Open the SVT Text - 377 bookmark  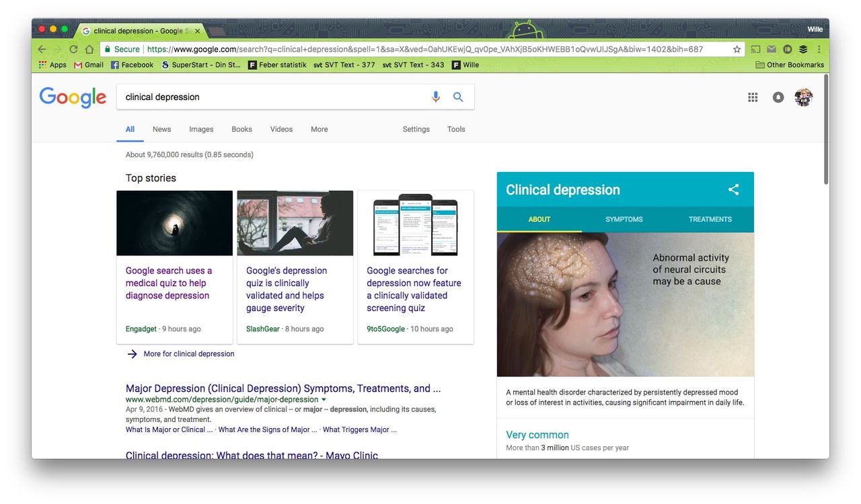[344, 65]
